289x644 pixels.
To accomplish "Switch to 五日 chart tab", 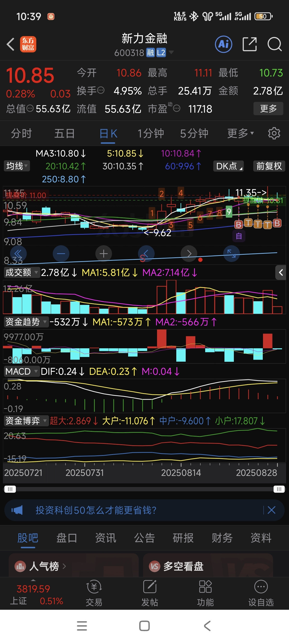I will tap(65, 133).
